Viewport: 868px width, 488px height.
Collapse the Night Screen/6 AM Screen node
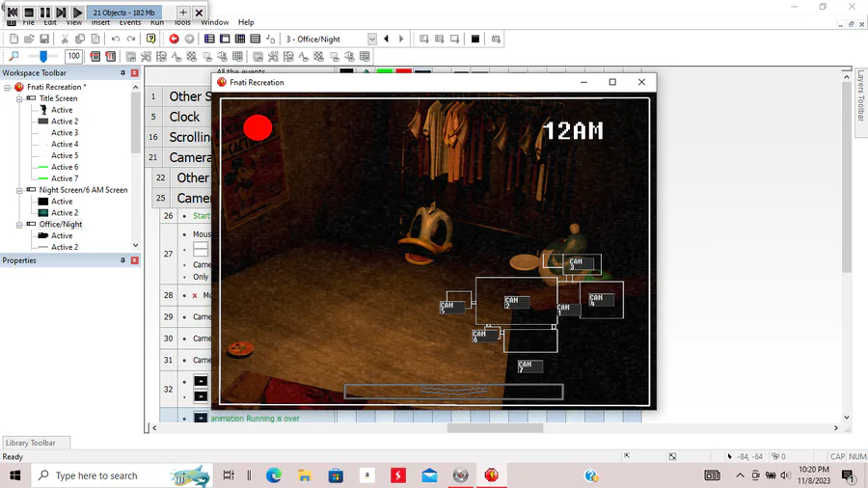19,190
